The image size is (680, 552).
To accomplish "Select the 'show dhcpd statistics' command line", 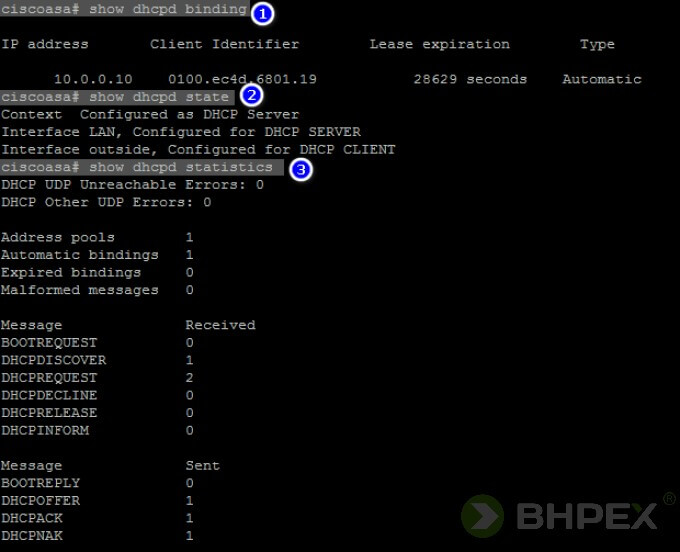I will tap(140, 167).
